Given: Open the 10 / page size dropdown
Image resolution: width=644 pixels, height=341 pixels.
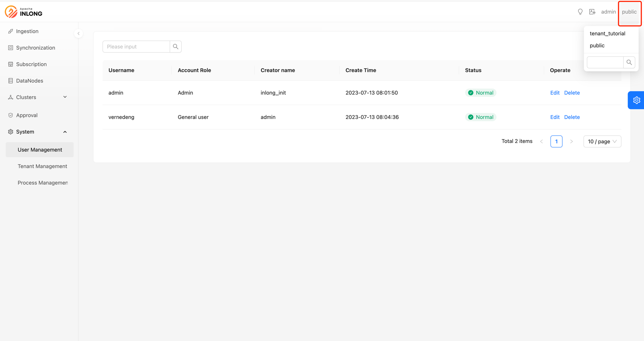Looking at the screenshot, I should [602, 141].
